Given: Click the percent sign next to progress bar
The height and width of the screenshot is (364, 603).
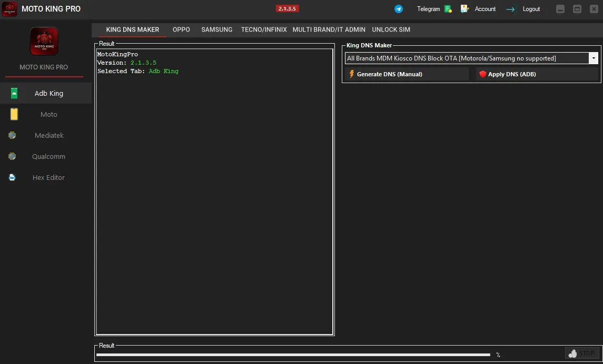Looking at the screenshot, I should pyautogui.click(x=498, y=355).
